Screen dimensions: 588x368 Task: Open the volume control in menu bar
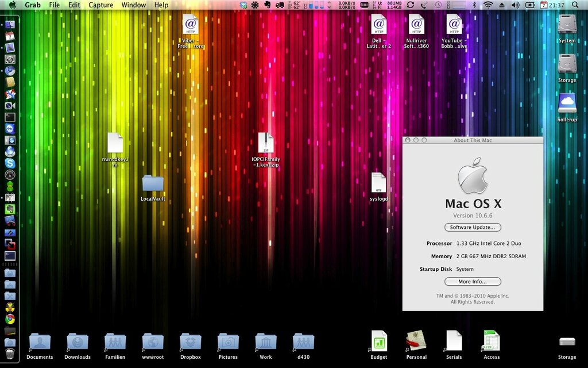514,5
